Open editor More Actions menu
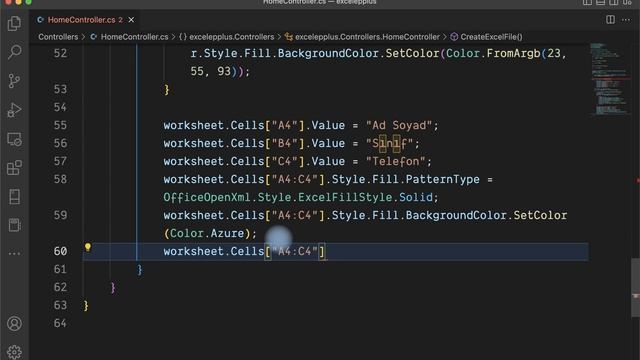 coord(626,20)
